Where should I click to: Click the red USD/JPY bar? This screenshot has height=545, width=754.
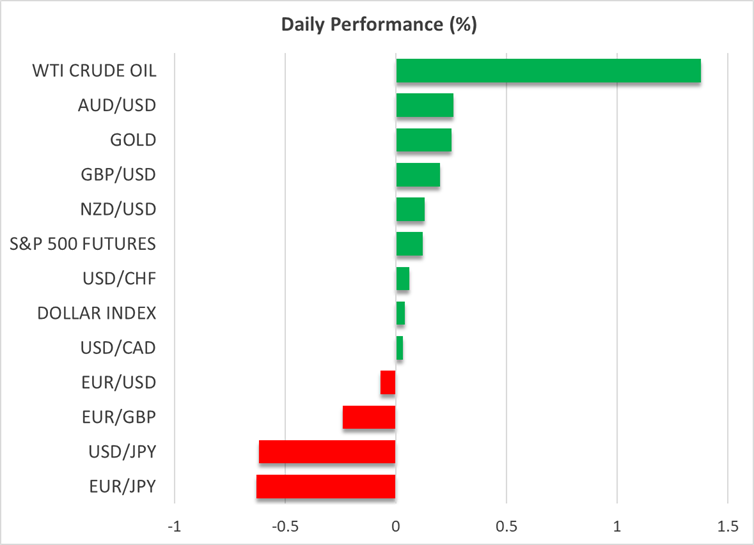click(x=327, y=452)
